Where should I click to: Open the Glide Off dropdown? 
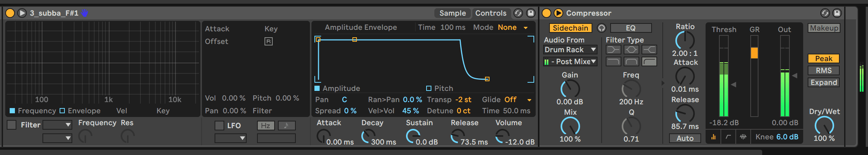pos(518,99)
